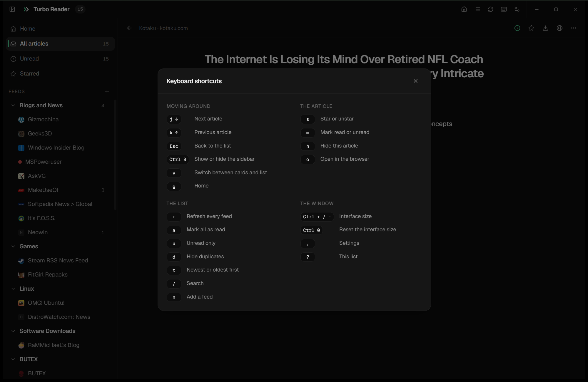Viewport: 588px width, 382px height.
Task: Download the article with the save icon
Action: point(545,28)
